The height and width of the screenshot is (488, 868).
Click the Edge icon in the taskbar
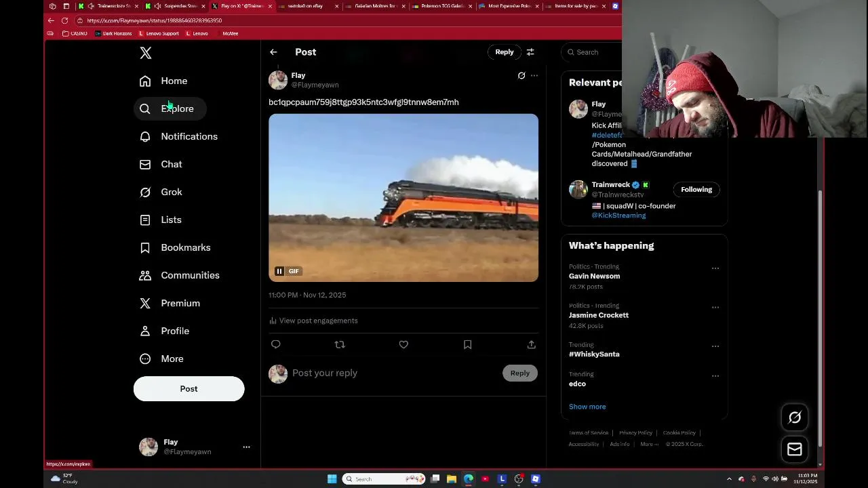[x=469, y=479]
